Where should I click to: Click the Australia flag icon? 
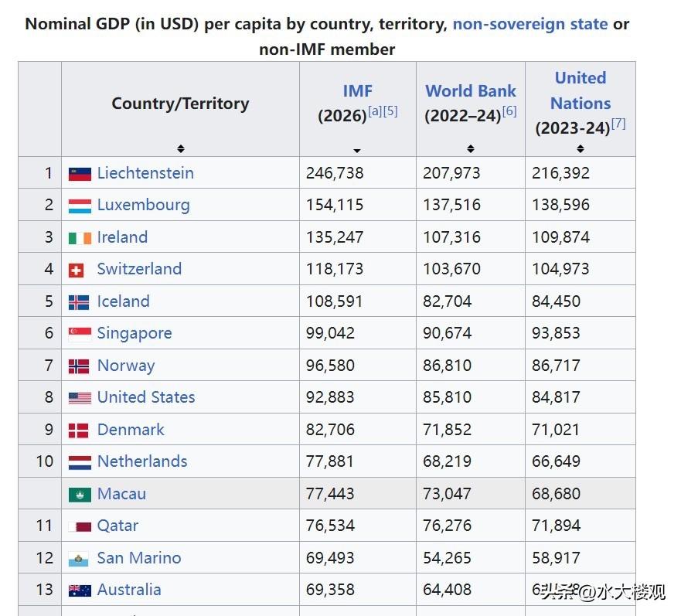click(80, 590)
